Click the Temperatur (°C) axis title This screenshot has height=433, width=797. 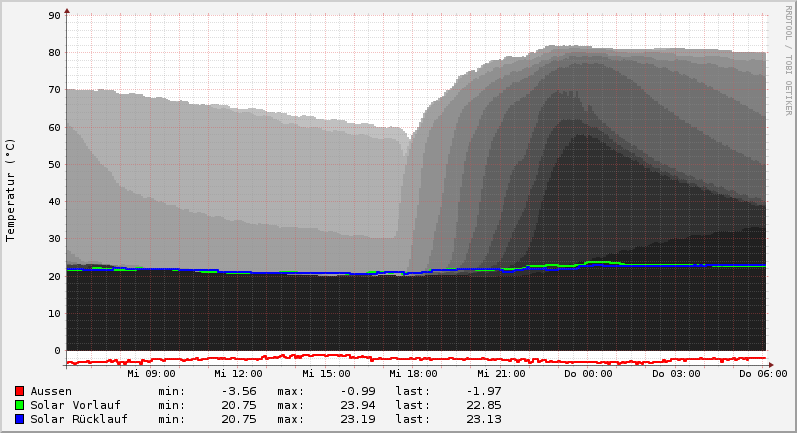tap(11, 190)
